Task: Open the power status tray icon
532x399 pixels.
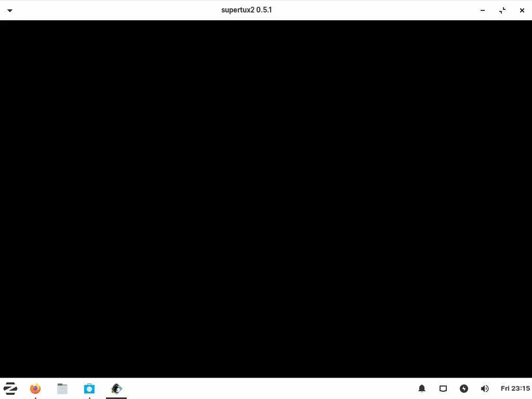Action: coord(464,389)
